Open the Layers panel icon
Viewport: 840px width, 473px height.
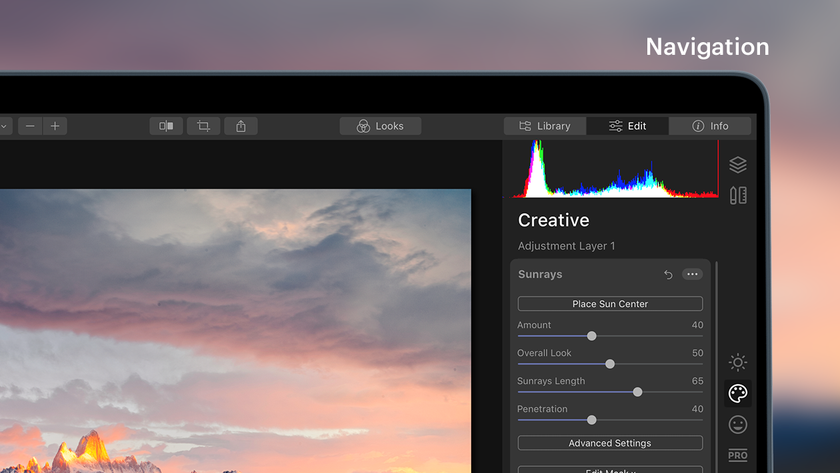(738, 164)
